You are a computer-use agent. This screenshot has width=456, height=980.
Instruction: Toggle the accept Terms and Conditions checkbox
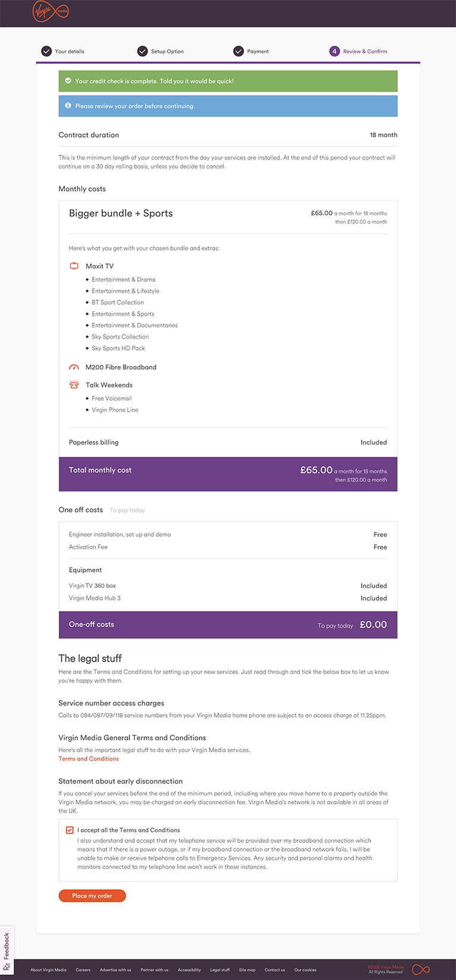(70, 830)
